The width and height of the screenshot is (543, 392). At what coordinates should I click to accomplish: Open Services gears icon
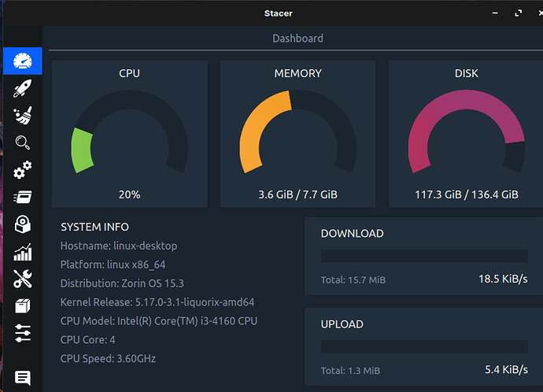tap(23, 170)
